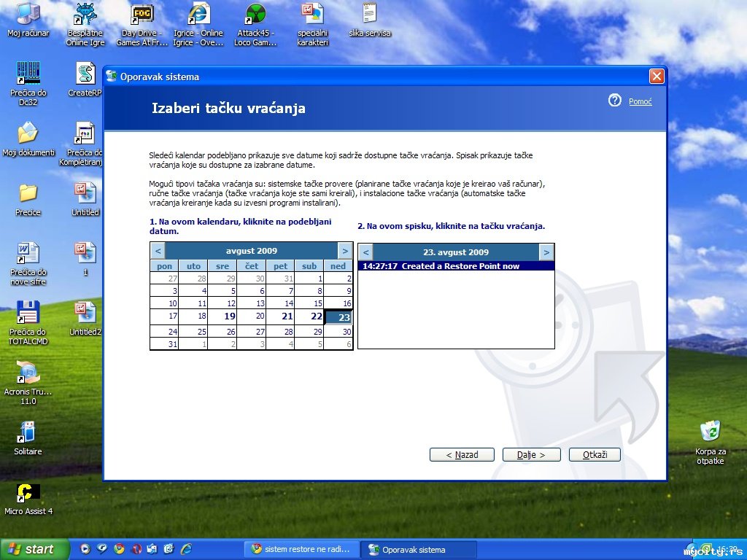Screen dimensions: 747x560
Task: Select 'Created a Restore Point now' entry
Action: click(x=456, y=266)
